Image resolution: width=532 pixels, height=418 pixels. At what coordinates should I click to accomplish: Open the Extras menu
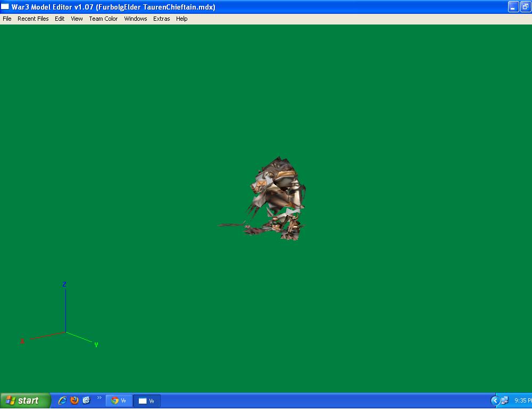(162, 19)
